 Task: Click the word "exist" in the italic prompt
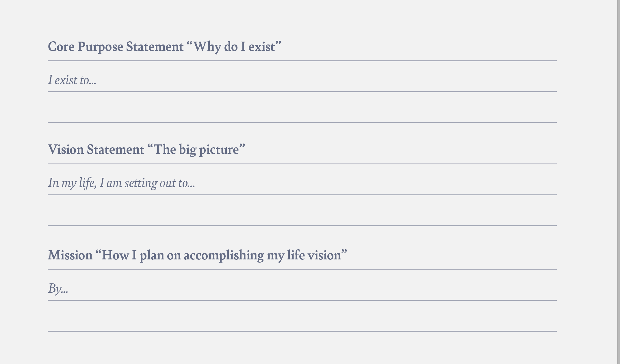(66, 80)
